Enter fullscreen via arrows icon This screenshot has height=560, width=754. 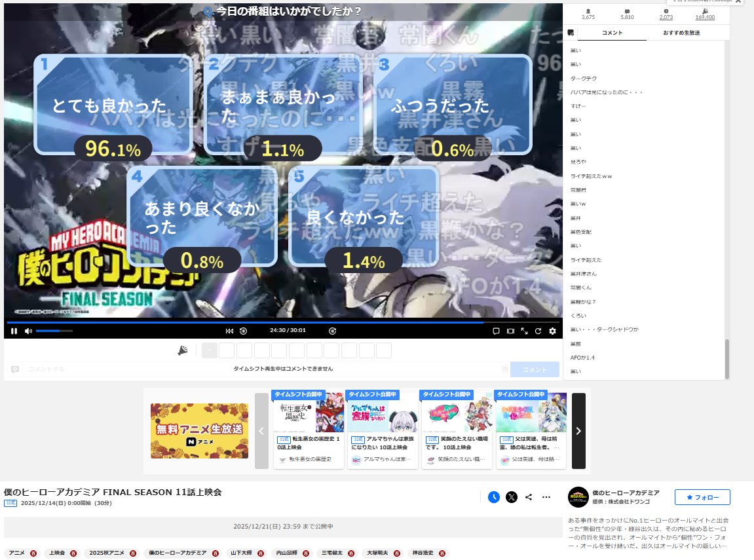click(x=524, y=331)
